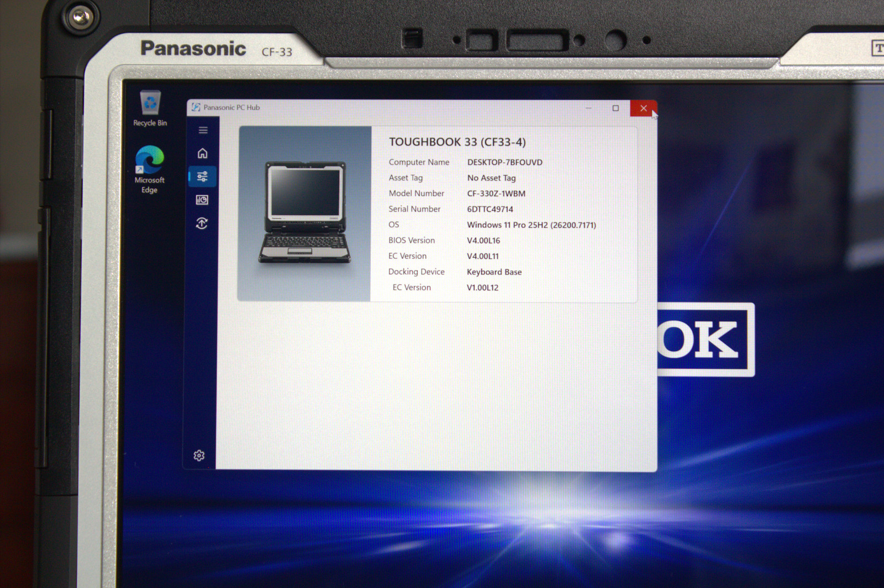This screenshot has height=588, width=884.
Task: Click the Serial Number label
Action: pos(414,209)
